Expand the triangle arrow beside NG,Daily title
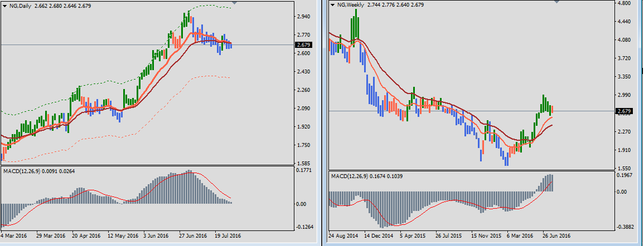644x246 pixels. [4, 6]
